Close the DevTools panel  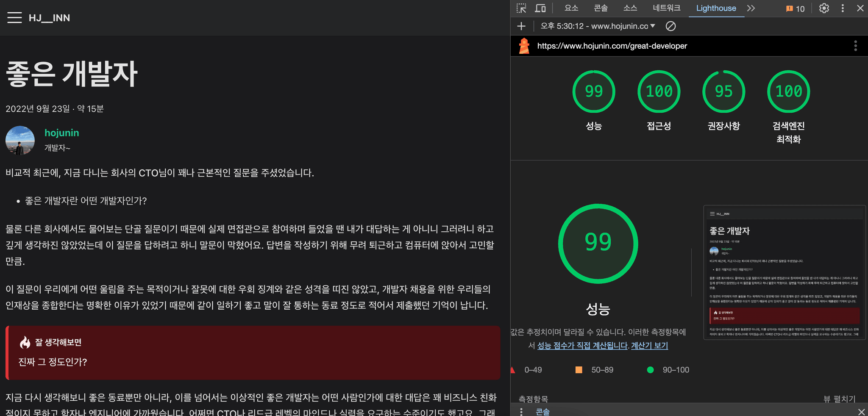(x=860, y=8)
